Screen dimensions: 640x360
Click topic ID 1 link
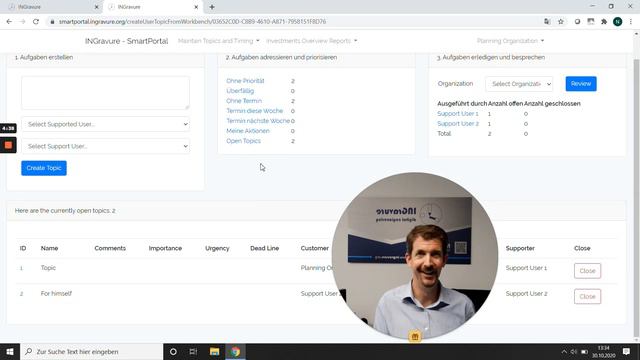coord(22,268)
